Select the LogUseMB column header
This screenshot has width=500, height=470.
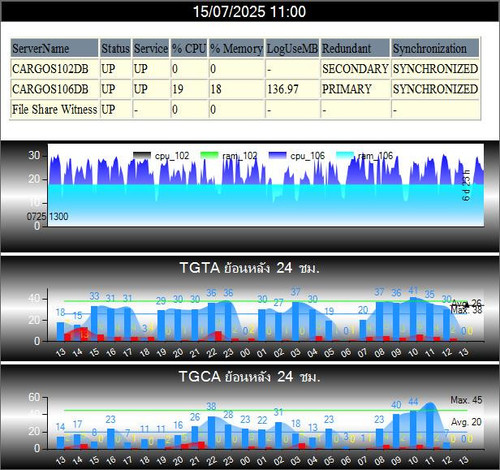coord(292,48)
